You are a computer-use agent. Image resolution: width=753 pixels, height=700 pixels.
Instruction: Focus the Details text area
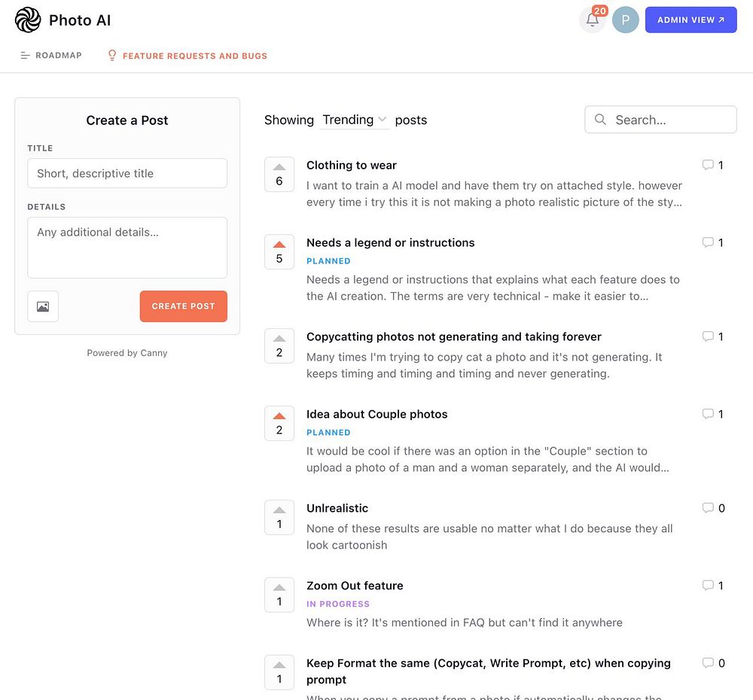[x=127, y=248]
